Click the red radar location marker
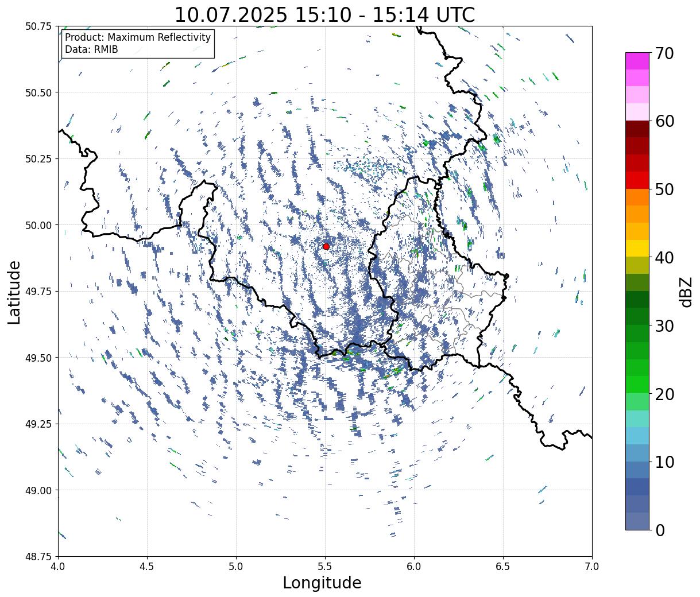 [x=326, y=246]
